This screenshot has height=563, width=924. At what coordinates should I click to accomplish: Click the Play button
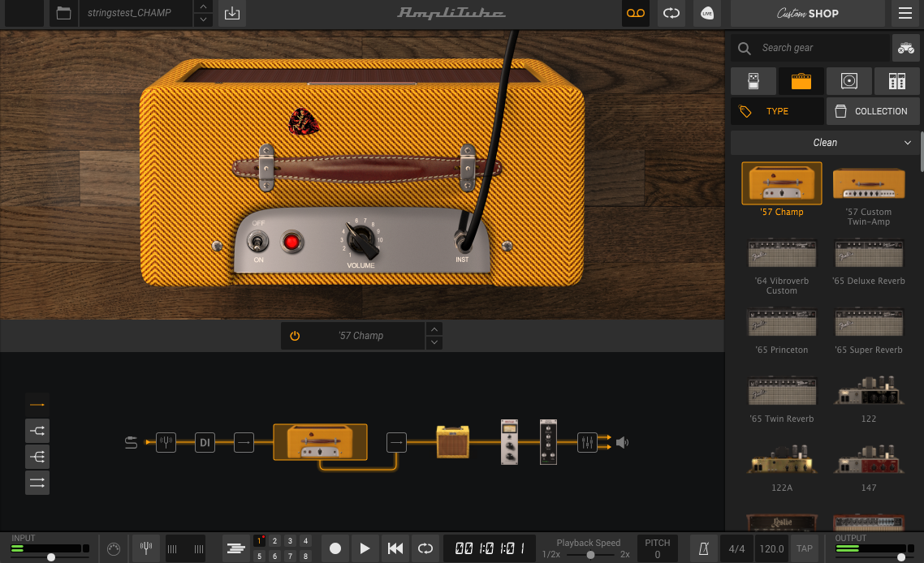pos(365,549)
